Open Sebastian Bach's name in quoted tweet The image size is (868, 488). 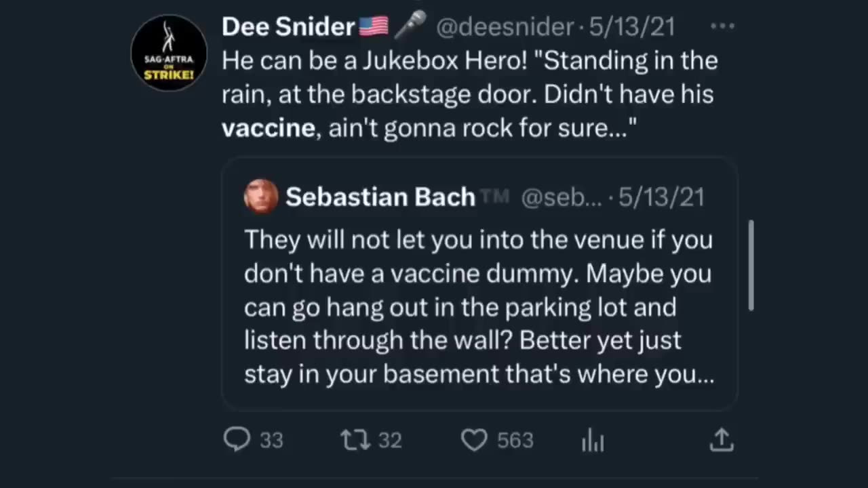pos(380,197)
